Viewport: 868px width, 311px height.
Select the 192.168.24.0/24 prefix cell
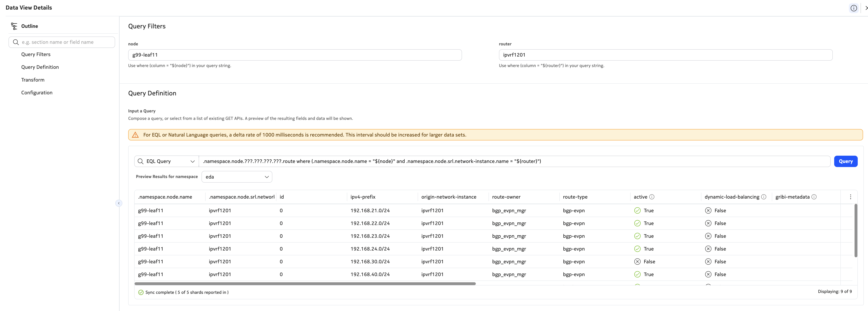pyautogui.click(x=370, y=249)
